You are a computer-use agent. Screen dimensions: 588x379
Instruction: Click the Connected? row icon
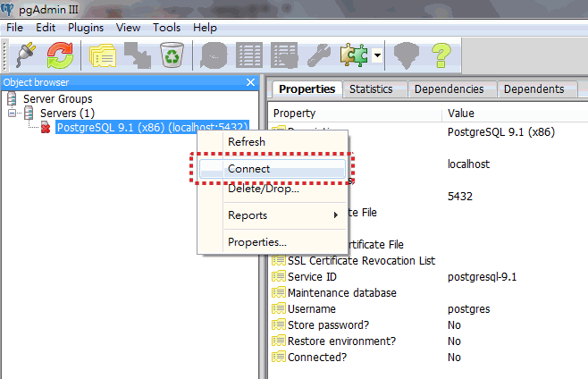pos(279,357)
